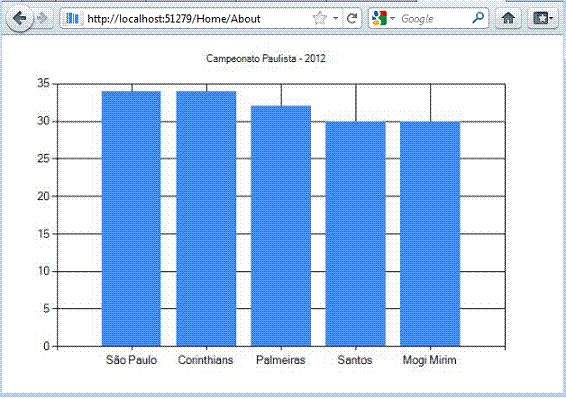Viewport: 566px width, 398px height.
Task: Click the Forward navigation arrow
Action: tap(43, 18)
